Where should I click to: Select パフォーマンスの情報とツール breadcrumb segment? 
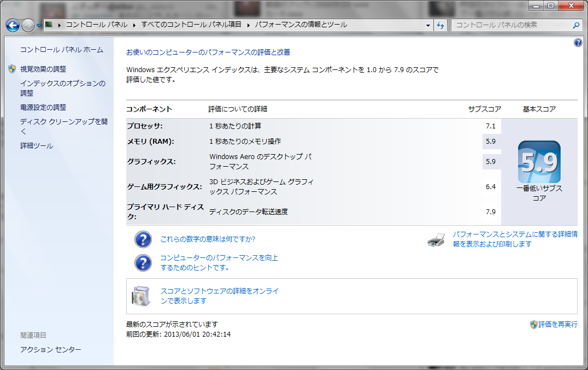[301, 25]
